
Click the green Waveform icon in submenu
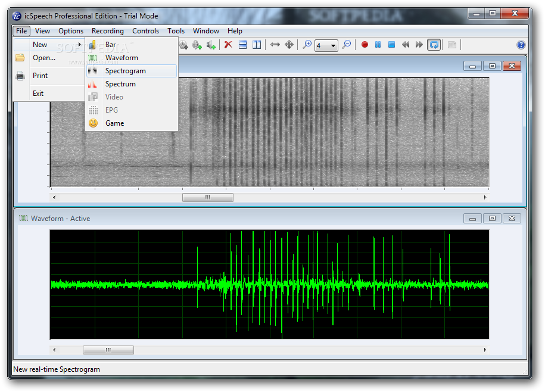(93, 58)
